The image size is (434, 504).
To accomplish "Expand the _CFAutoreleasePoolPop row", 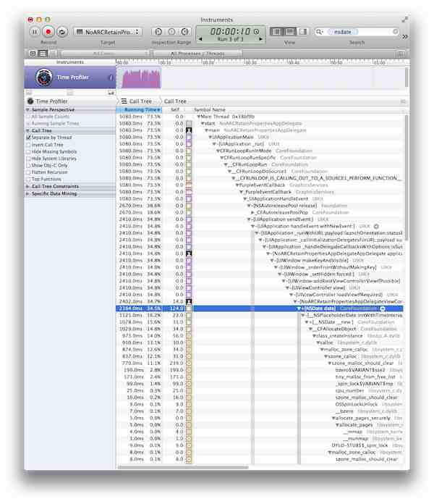I will 252,212.
